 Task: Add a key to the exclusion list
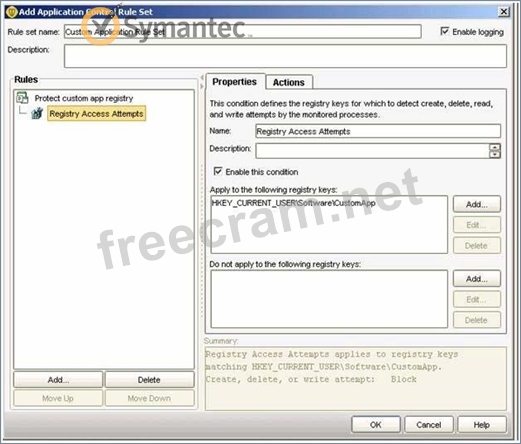[x=477, y=279]
